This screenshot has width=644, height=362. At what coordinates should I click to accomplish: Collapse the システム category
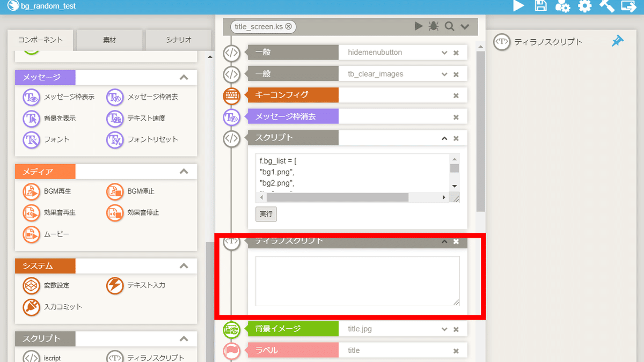click(x=184, y=266)
